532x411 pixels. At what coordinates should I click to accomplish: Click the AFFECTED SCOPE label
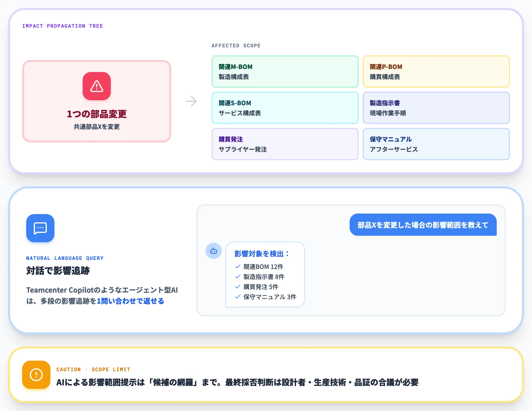tap(236, 46)
